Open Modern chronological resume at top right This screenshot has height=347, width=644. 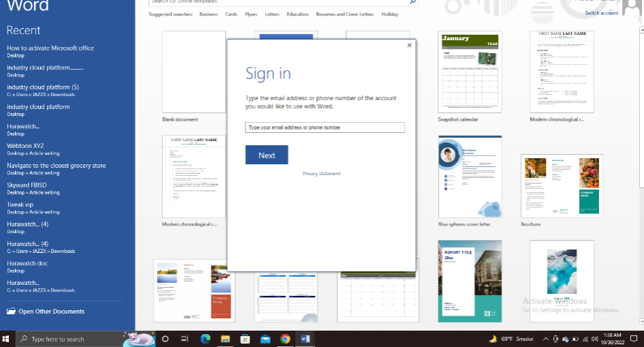pyautogui.click(x=562, y=72)
